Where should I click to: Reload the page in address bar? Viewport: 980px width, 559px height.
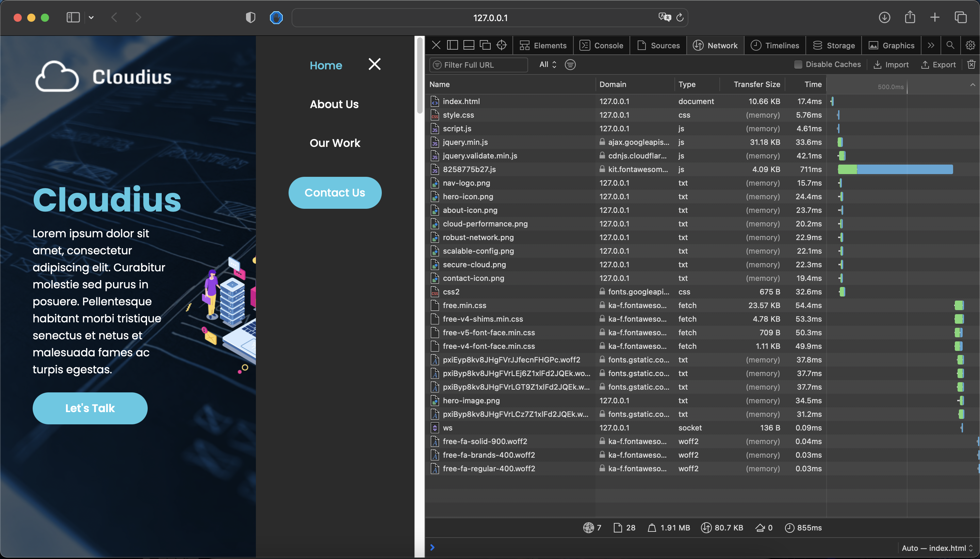pyautogui.click(x=680, y=18)
